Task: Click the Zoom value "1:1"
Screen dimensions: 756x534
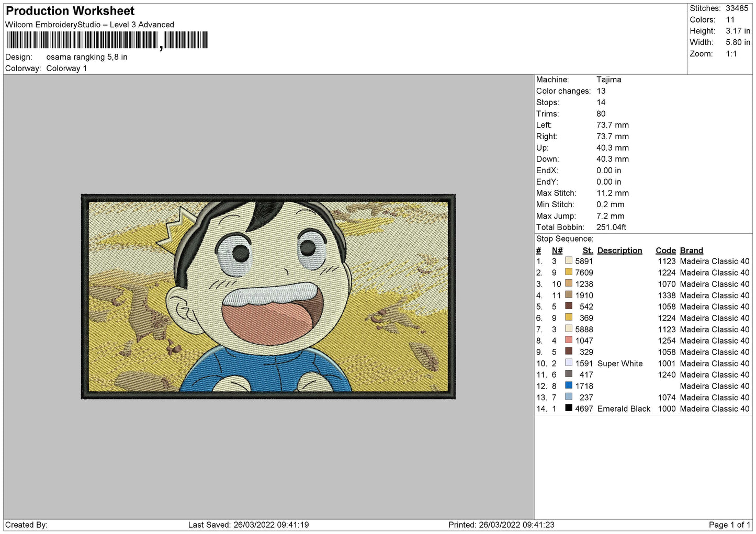Action: [x=731, y=54]
